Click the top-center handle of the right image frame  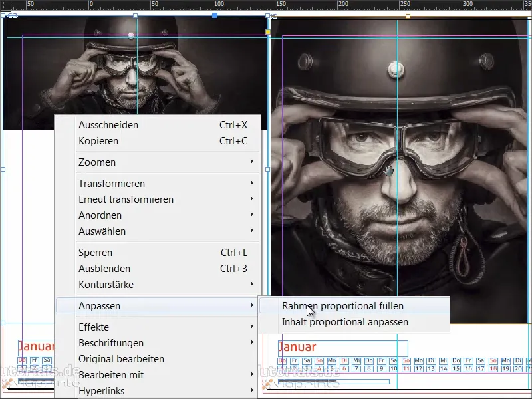click(x=408, y=15)
